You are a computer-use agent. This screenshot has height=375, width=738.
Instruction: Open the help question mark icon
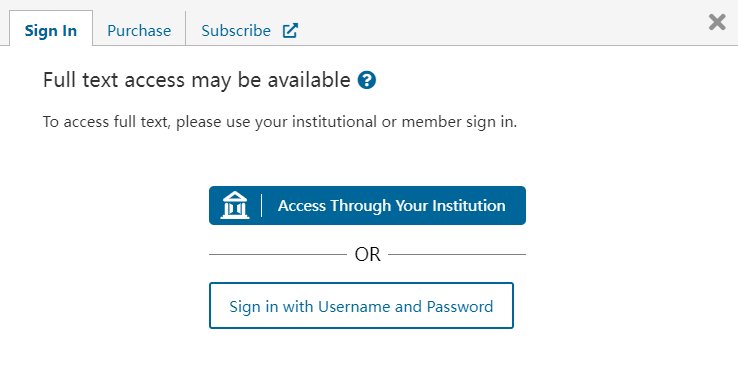[x=367, y=80]
